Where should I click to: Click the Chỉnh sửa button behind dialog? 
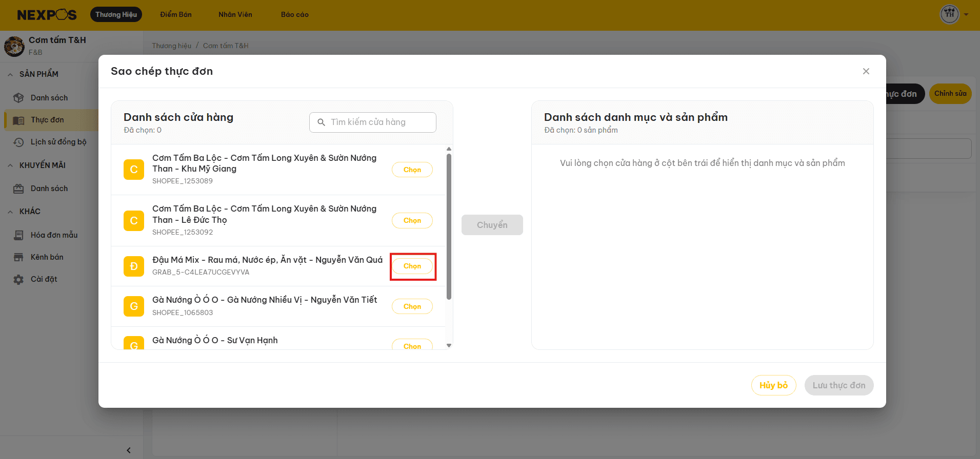click(x=950, y=94)
